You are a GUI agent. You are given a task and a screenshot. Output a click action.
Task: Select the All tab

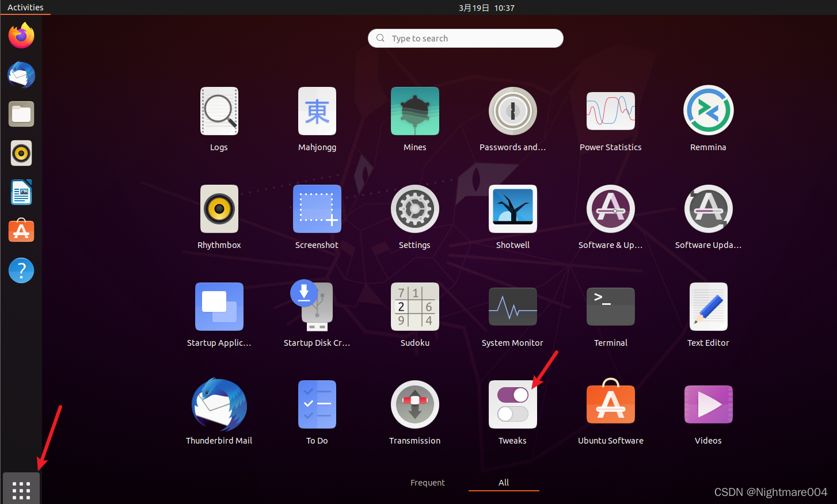coord(504,483)
